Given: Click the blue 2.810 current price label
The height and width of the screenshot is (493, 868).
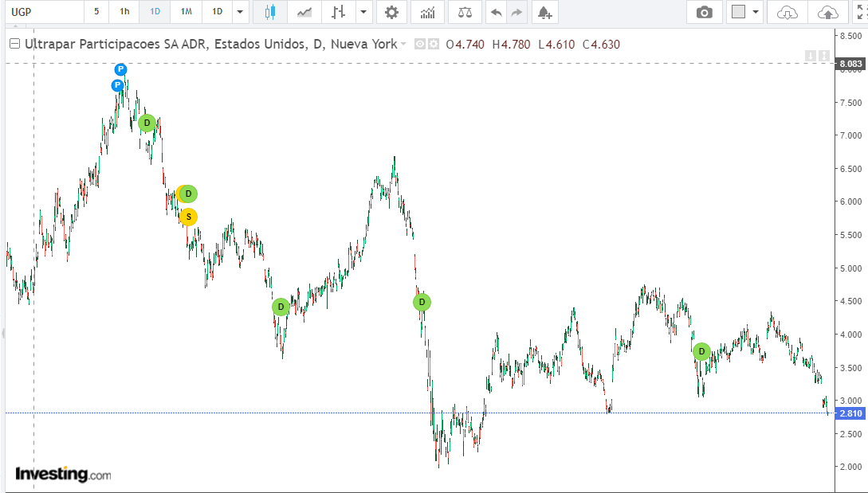Looking at the screenshot, I should coord(850,413).
